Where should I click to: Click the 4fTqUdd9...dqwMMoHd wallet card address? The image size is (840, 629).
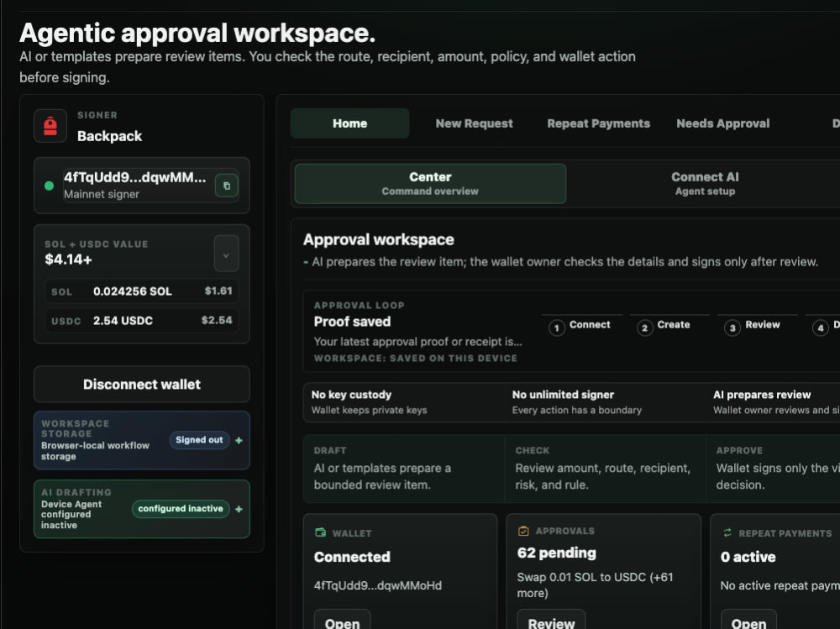coord(378,585)
